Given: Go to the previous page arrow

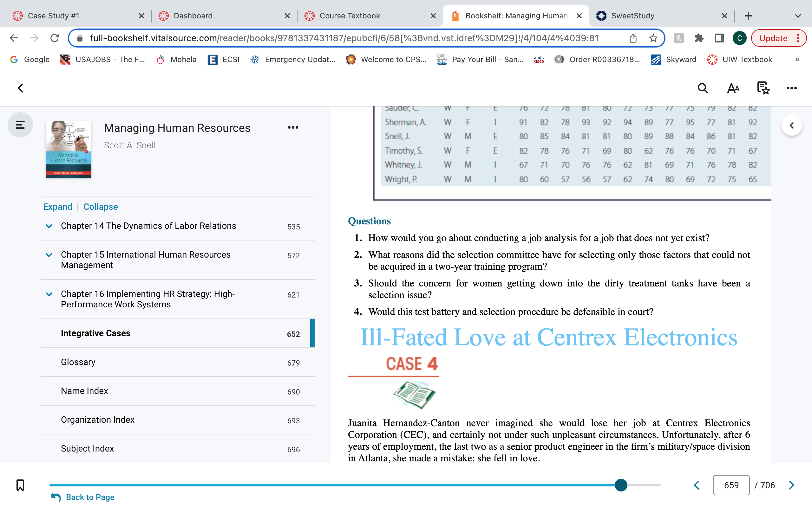Looking at the screenshot, I should pyautogui.click(x=697, y=485).
